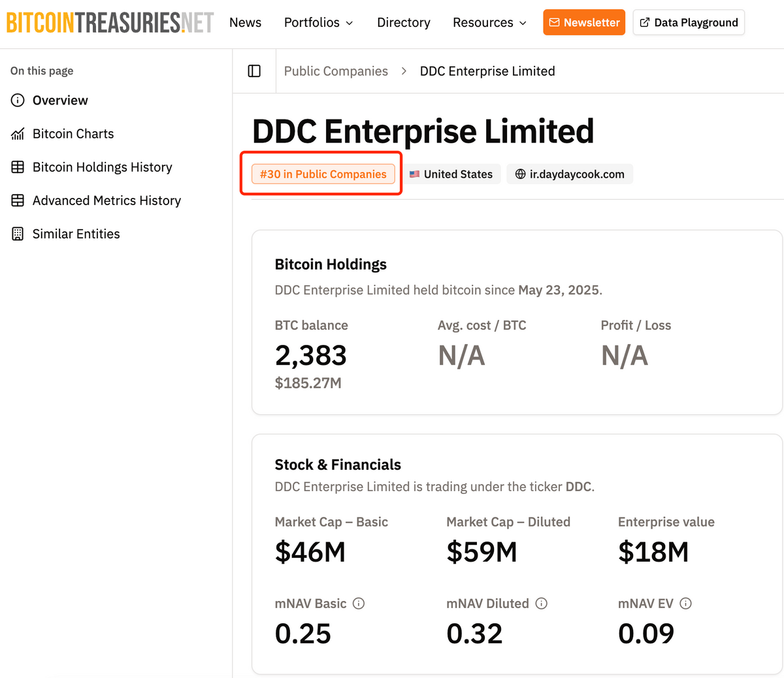784x678 pixels.
Task: Click the Bitcoin Holdings History table icon
Action: click(18, 167)
